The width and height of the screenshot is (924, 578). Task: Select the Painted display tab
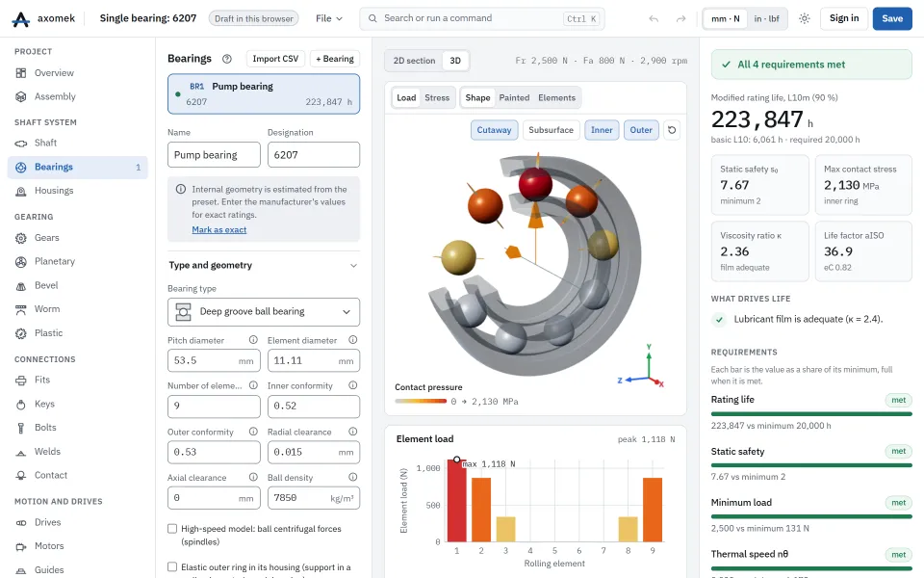pos(514,98)
